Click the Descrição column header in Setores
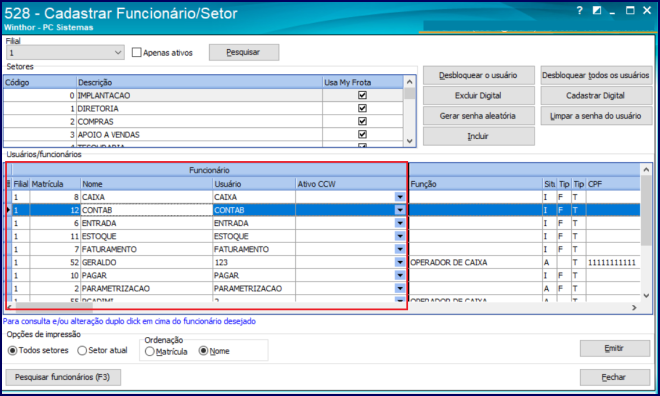Screen dimensions: 660x396 click(200, 82)
